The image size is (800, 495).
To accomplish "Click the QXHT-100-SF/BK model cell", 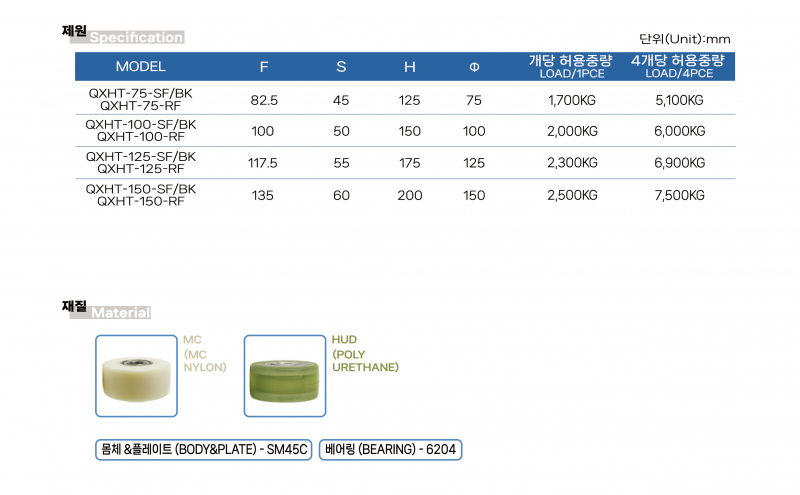I will [x=141, y=131].
